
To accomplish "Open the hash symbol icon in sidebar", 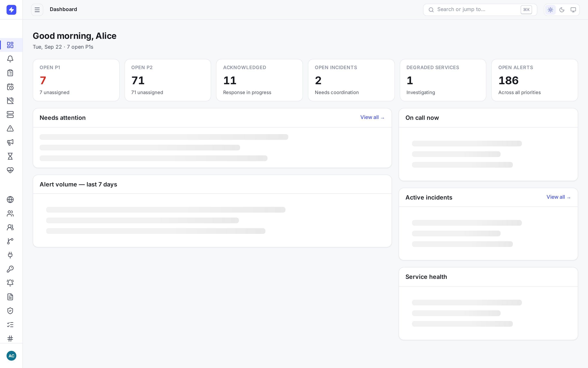I will (x=10, y=339).
